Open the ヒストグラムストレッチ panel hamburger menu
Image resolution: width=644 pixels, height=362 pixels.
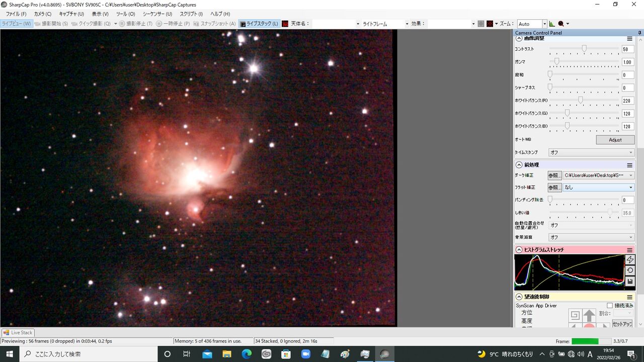(x=629, y=250)
